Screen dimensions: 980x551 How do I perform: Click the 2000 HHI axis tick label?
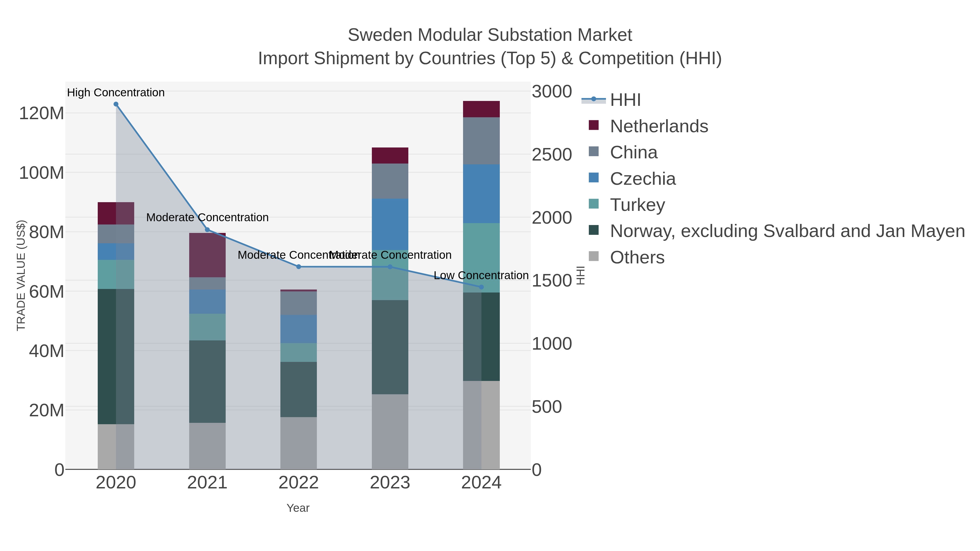coord(552,218)
